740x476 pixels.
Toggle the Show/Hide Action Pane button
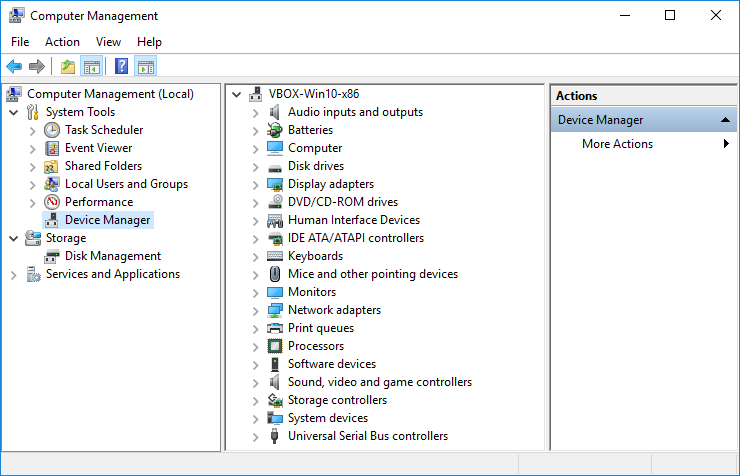[x=146, y=67]
